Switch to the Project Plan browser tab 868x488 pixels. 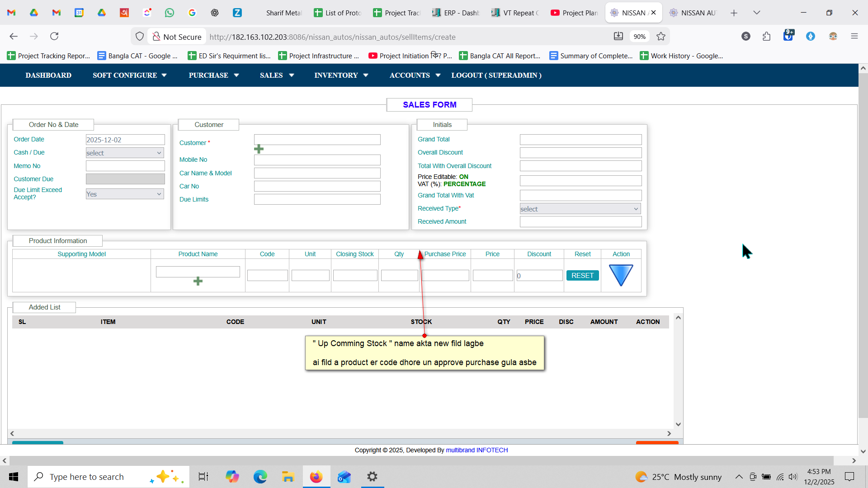(x=575, y=13)
